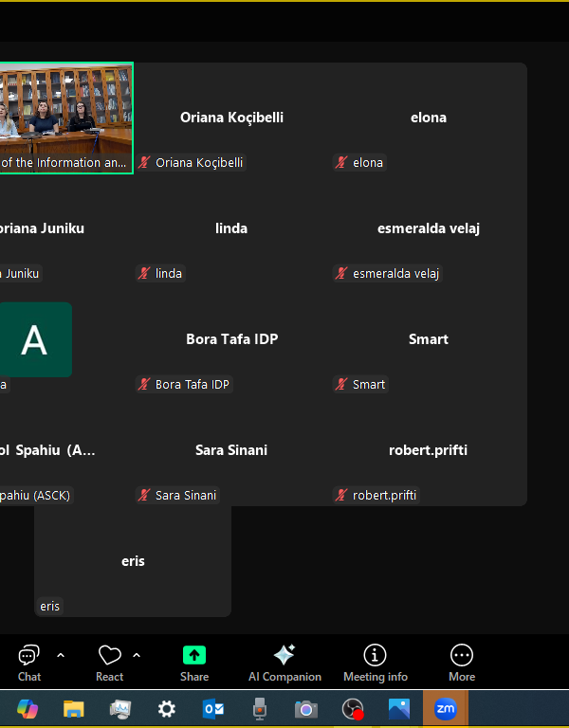Select the robert.prifti name label

tap(384, 496)
